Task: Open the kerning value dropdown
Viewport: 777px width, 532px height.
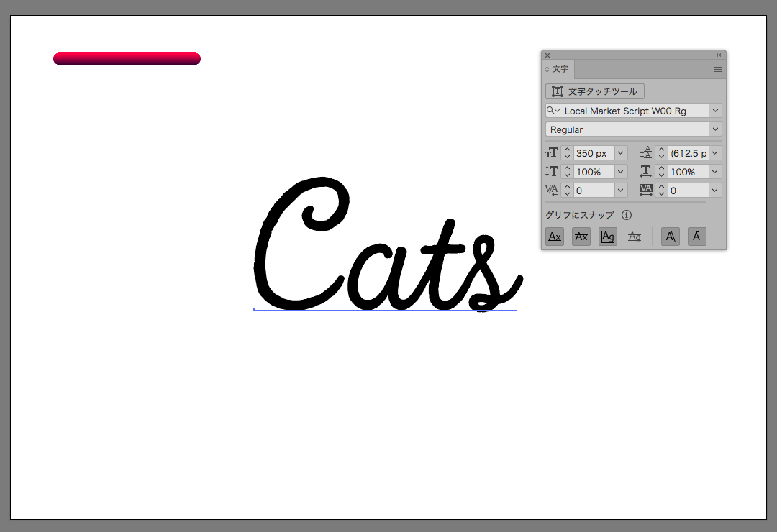Action: [x=621, y=191]
